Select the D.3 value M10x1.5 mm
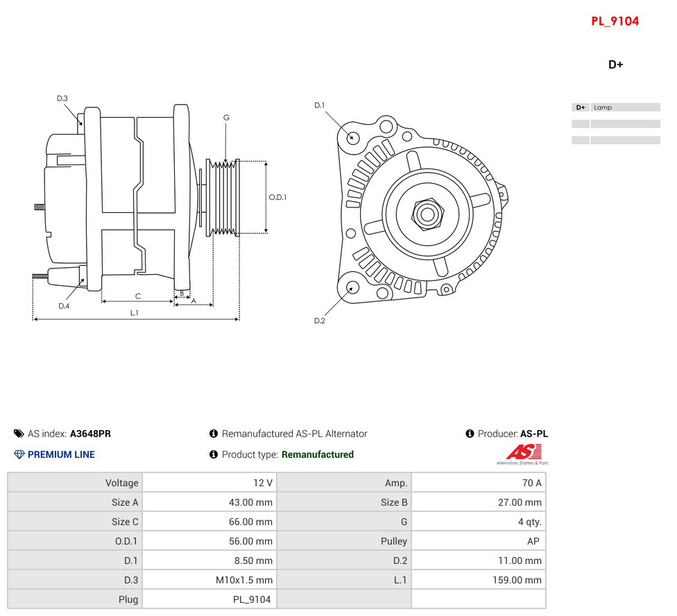This screenshot has height=616, width=677. click(244, 580)
